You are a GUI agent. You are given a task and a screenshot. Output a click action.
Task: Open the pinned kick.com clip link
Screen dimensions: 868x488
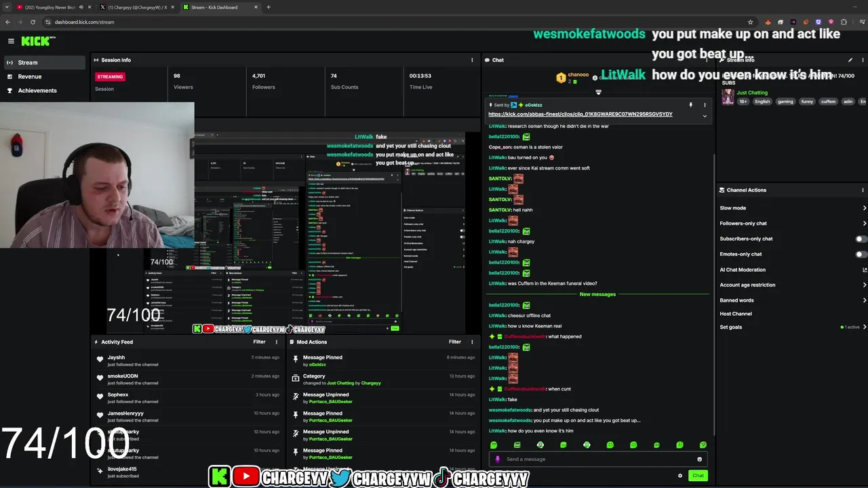coord(580,114)
